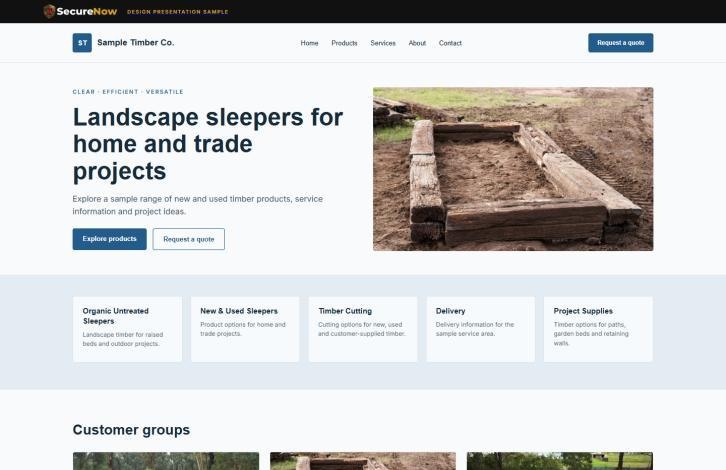Click 'Product options for home and trade projects' text
This screenshot has height=470, width=726.
[243, 329]
